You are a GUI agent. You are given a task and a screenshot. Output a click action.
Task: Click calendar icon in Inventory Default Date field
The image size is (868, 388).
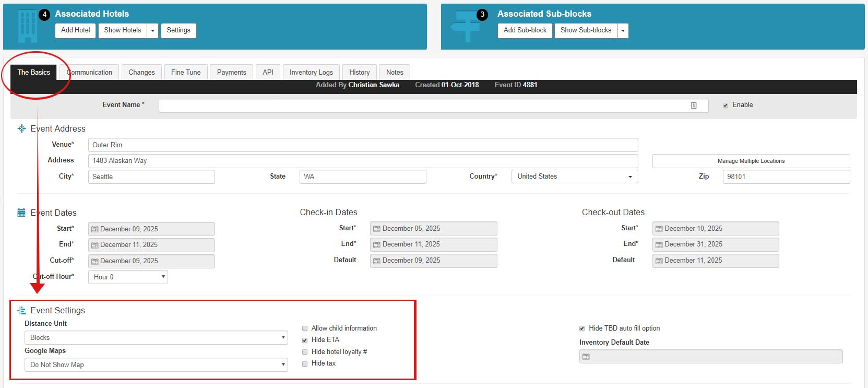586,357
